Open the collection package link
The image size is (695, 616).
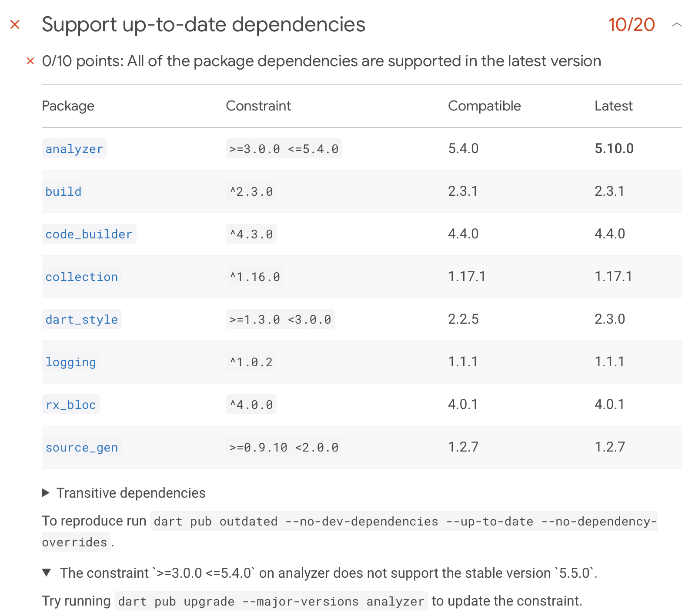click(x=81, y=277)
